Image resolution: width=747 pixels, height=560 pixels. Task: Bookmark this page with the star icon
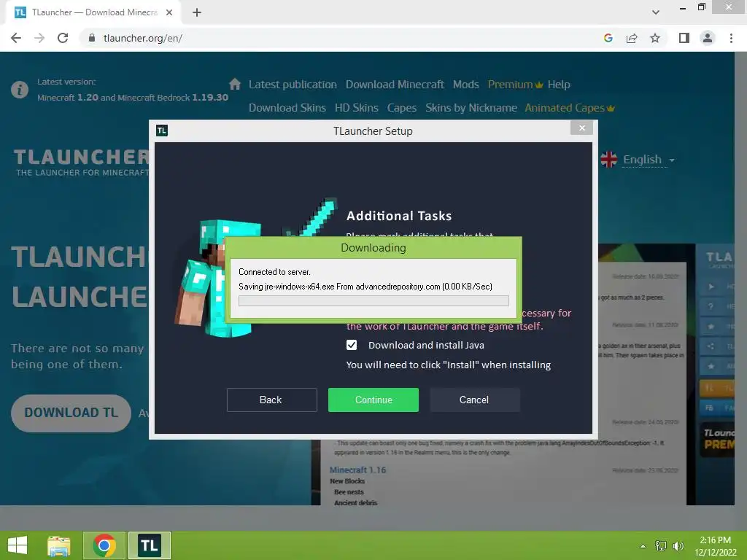tap(655, 38)
